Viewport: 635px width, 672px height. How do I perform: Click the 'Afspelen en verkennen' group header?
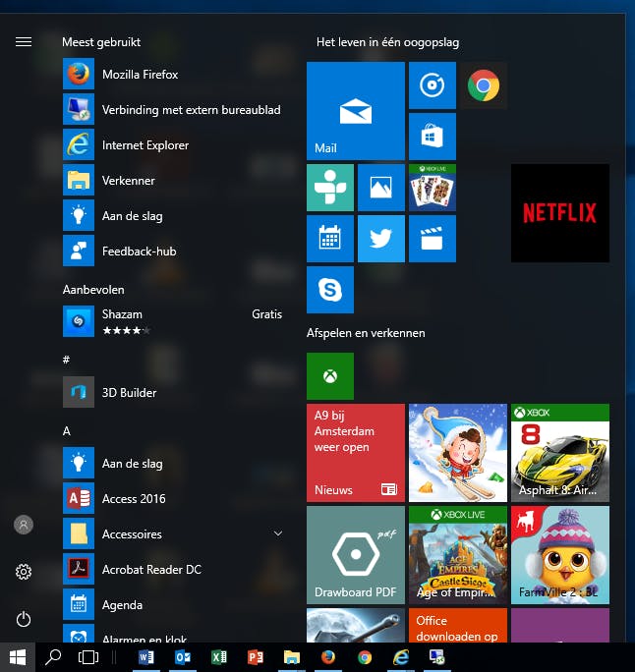[366, 333]
